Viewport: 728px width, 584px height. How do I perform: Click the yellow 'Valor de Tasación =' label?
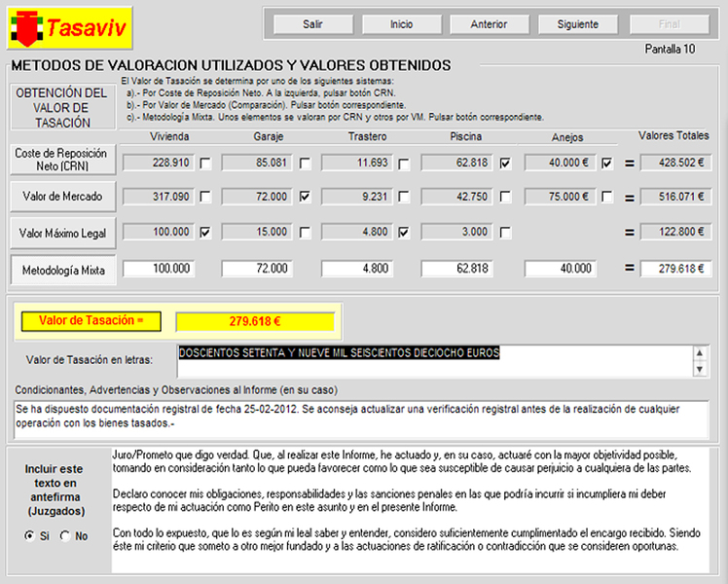click(x=91, y=321)
